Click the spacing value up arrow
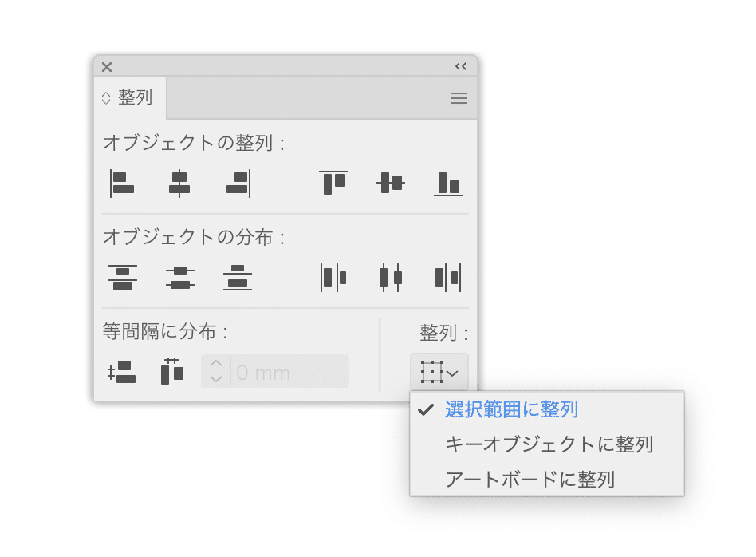 coord(215,365)
